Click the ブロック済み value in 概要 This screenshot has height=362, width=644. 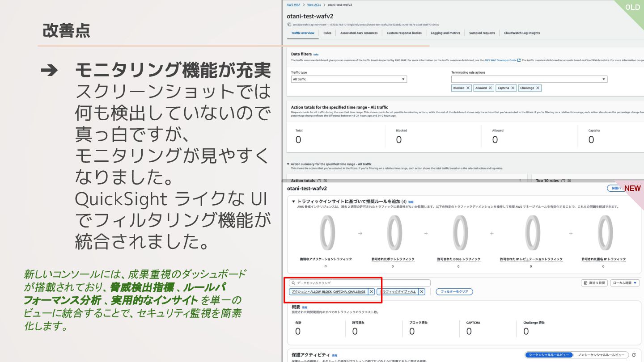pos(412,332)
